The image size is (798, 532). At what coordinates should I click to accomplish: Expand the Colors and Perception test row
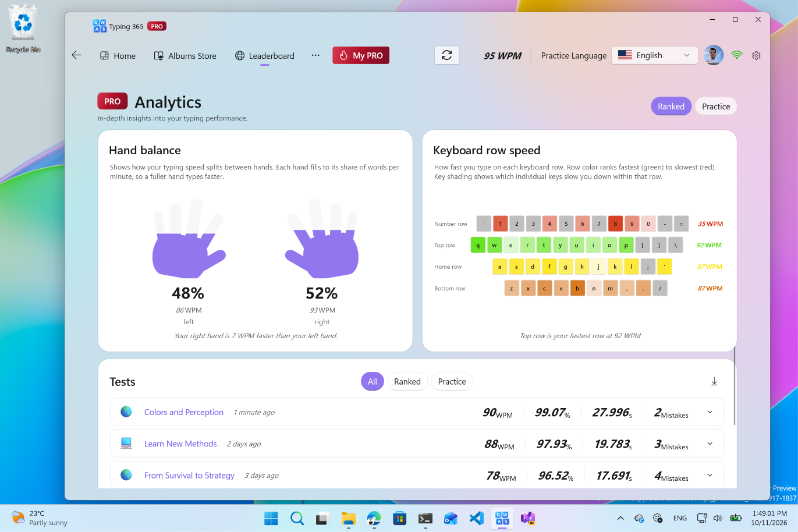710,412
